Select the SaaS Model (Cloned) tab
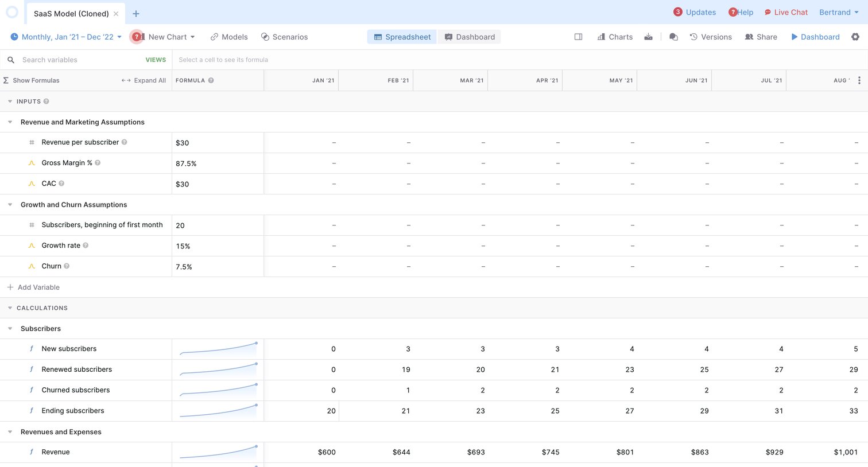868x467 pixels. [x=71, y=14]
